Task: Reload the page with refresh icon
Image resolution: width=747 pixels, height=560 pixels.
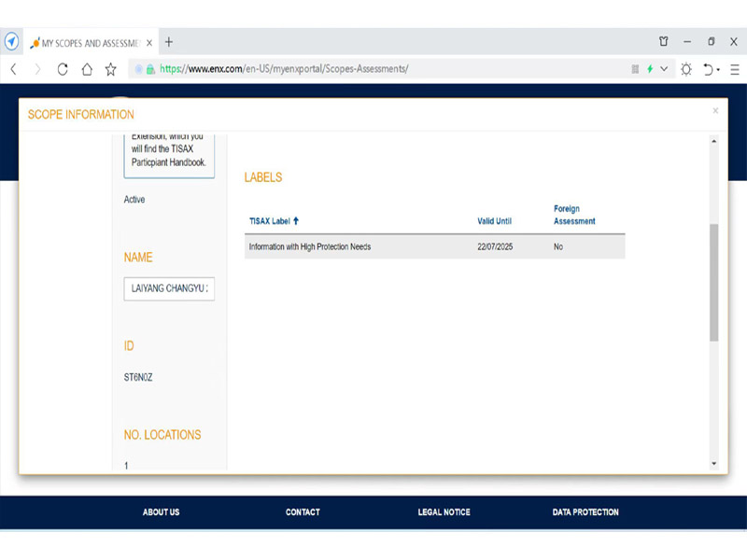Action: (x=63, y=69)
